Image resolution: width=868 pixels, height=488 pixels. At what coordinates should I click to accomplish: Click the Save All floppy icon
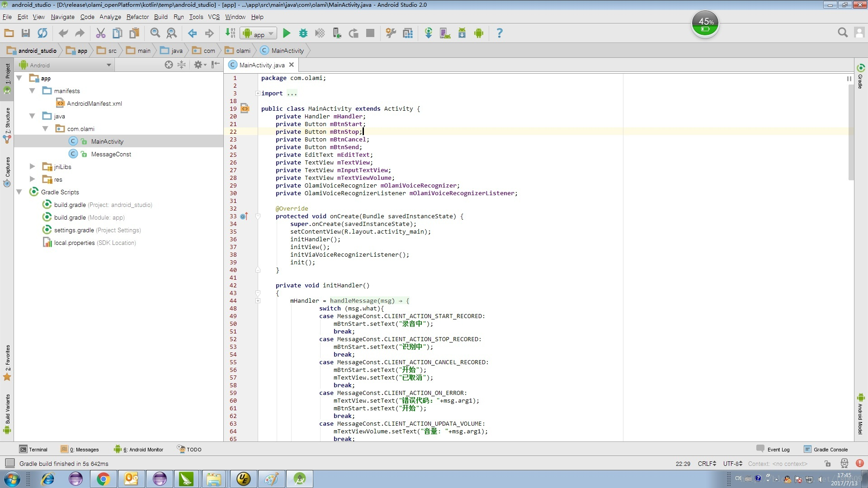pos(25,33)
